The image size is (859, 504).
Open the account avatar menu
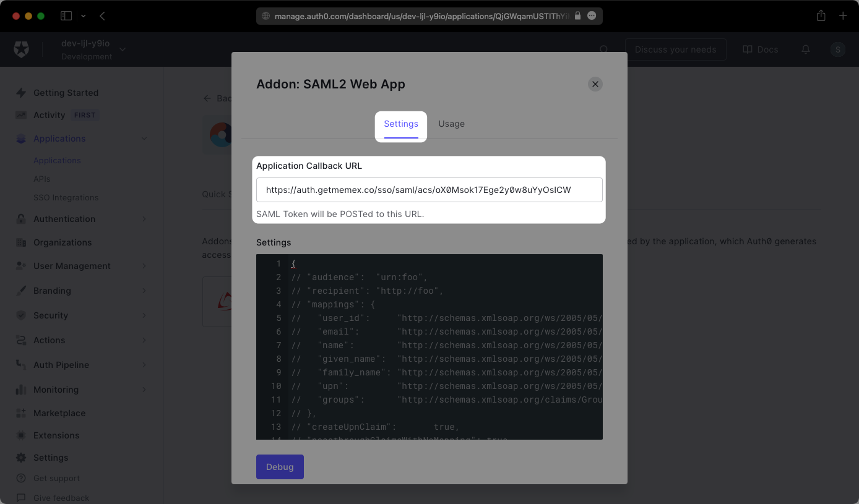[837, 49]
